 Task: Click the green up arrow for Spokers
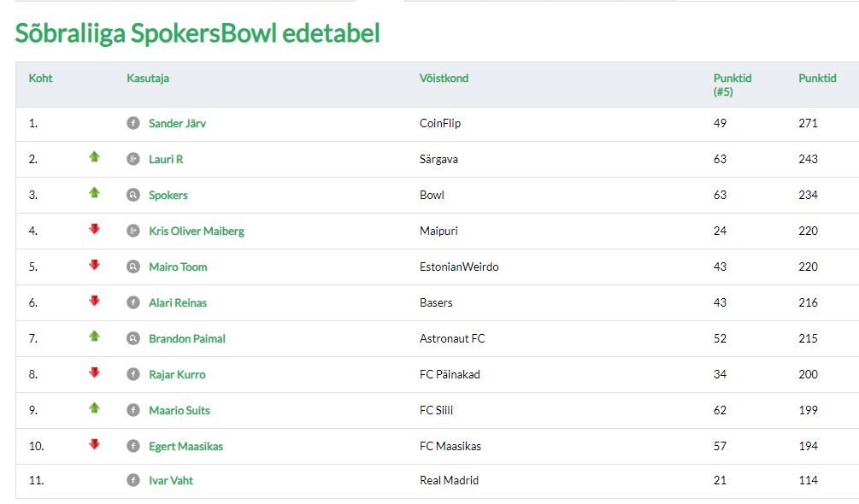pyautogui.click(x=95, y=193)
